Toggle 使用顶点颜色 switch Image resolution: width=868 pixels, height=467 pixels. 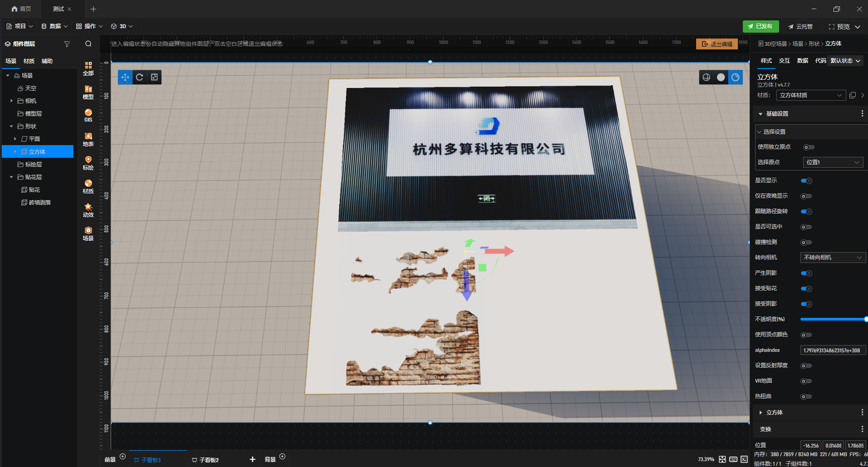pos(806,335)
